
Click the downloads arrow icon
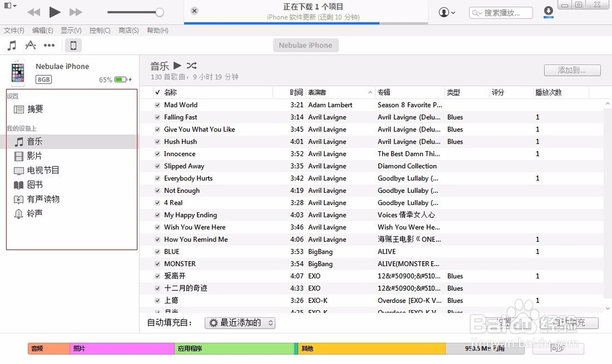(x=548, y=12)
